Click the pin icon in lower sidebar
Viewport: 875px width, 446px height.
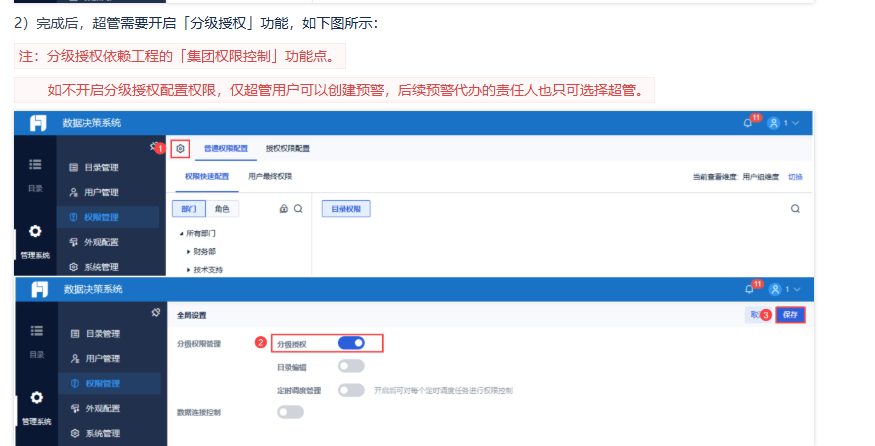click(x=156, y=313)
